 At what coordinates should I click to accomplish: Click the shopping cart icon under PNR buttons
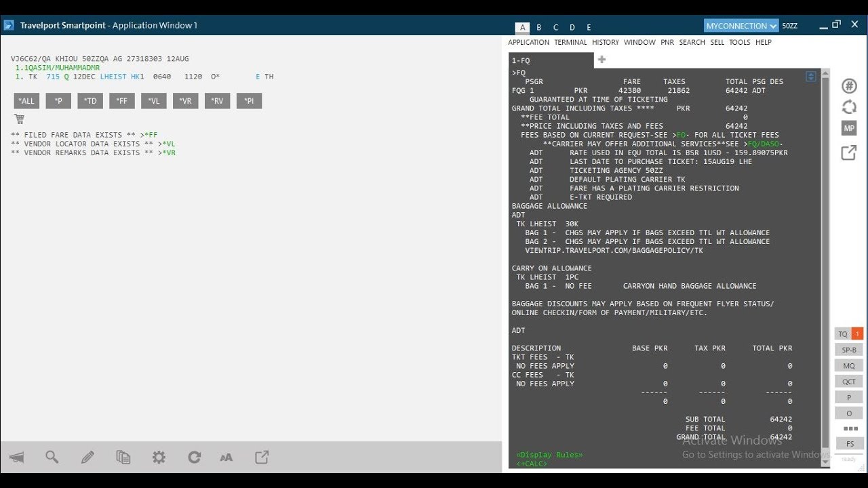click(x=19, y=119)
